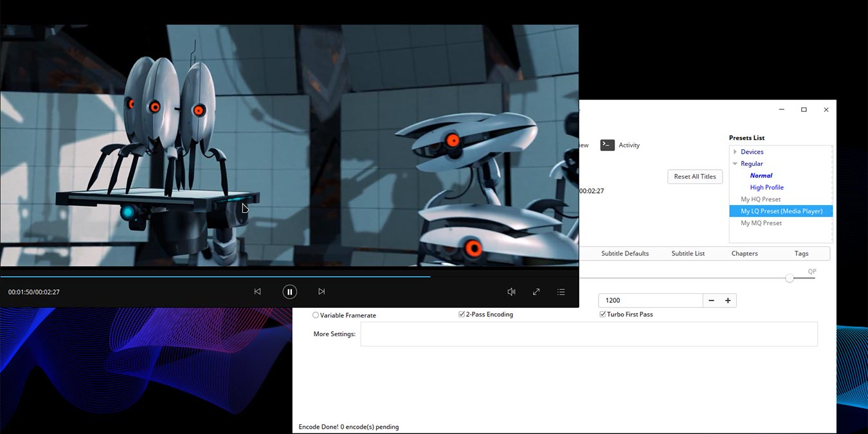The height and width of the screenshot is (434, 868).
Task: Jump back to previous chapter in player
Action: (x=257, y=291)
